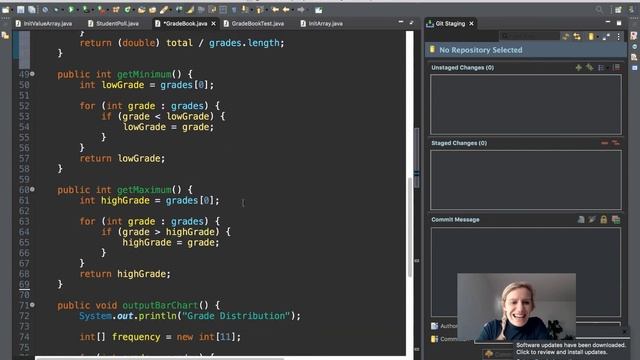Click Add selected files to index plus icon
Image resolution: width=640 pixels, height=360 pixels.
578,67
